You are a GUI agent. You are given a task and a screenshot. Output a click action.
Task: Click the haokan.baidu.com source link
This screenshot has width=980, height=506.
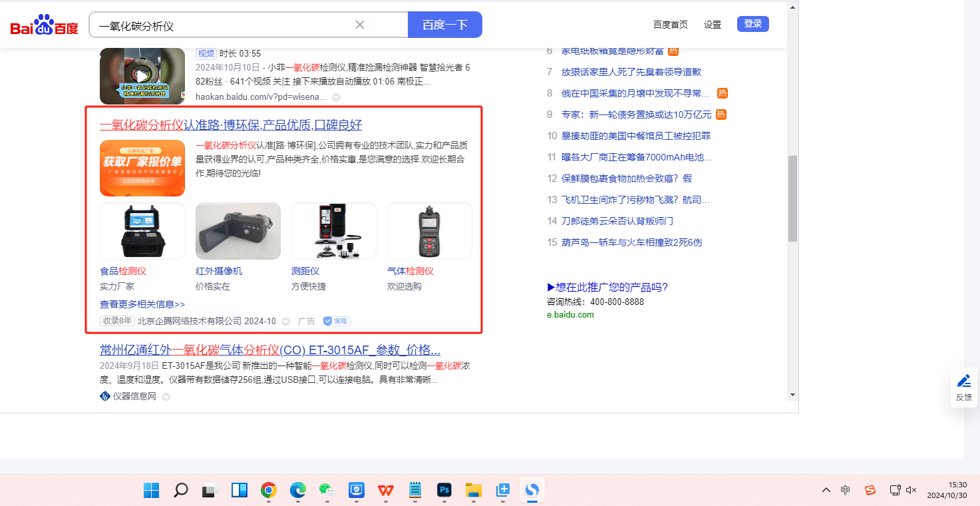[261, 97]
